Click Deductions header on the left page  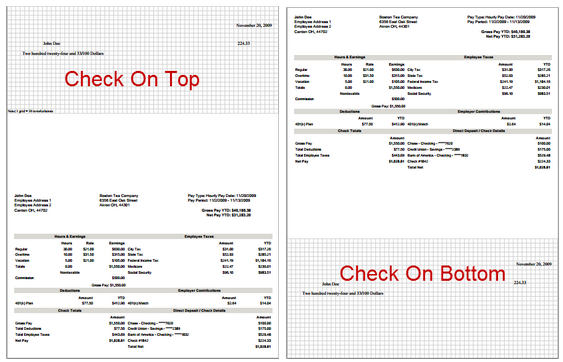(x=70, y=291)
